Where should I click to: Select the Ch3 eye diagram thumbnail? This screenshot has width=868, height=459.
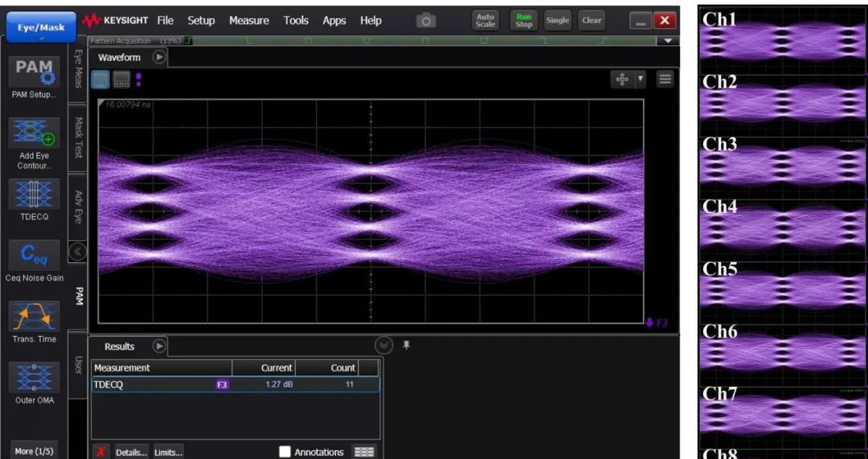click(783, 166)
